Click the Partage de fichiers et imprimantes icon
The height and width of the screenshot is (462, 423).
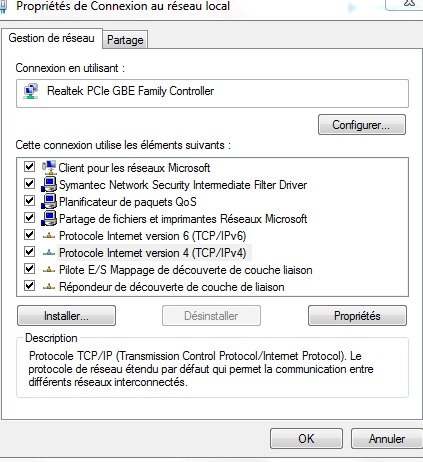pyautogui.click(x=49, y=218)
